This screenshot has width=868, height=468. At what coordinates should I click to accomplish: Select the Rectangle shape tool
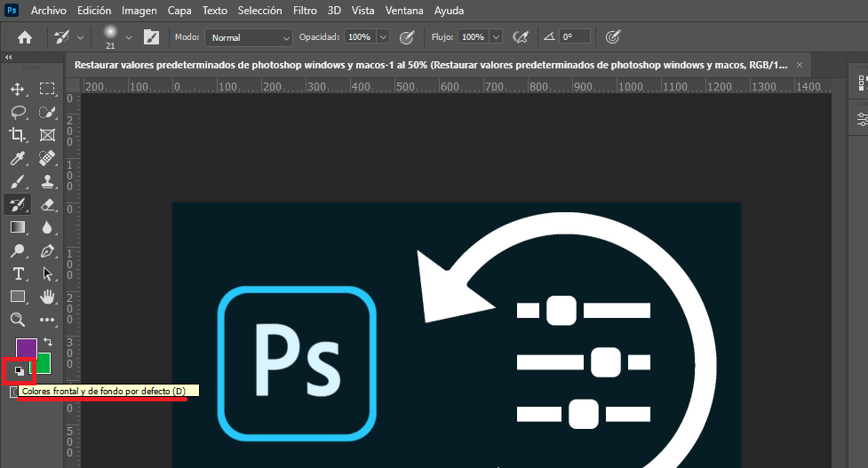18,297
